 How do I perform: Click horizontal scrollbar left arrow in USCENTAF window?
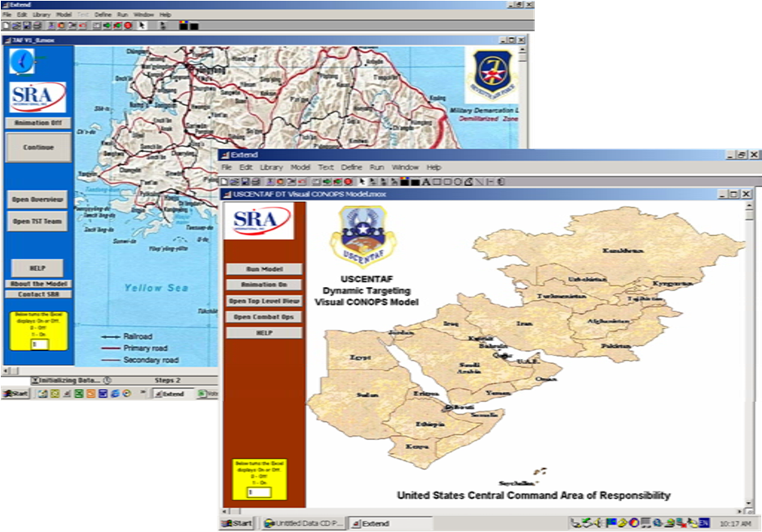[x=226, y=511]
